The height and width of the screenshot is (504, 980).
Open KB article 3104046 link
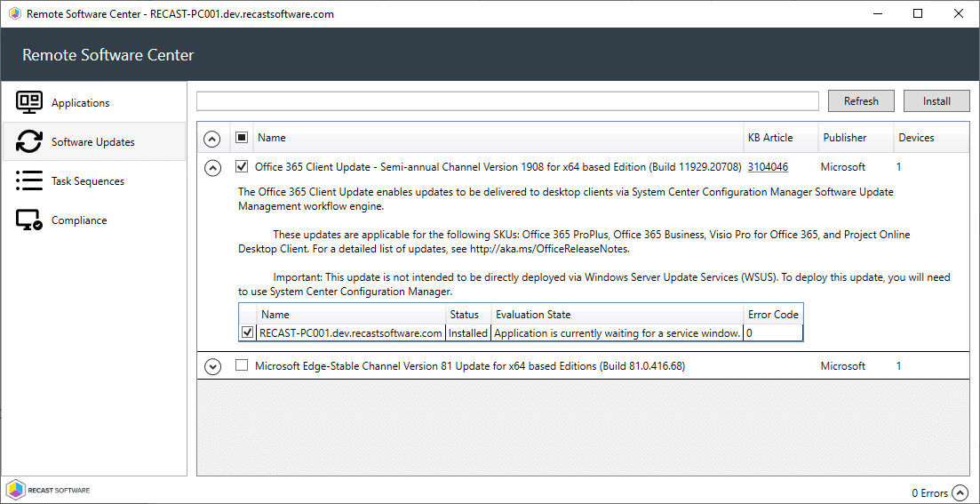(x=768, y=167)
